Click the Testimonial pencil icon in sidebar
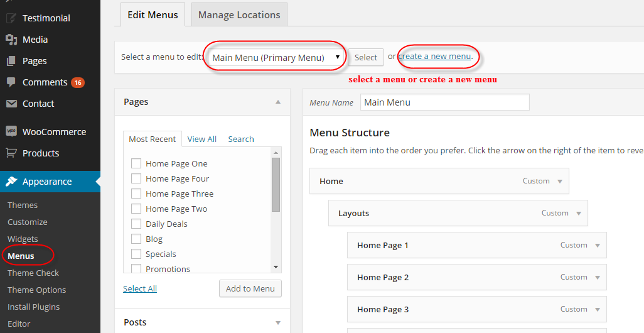This screenshot has height=333, width=644. click(x=11, y=18)
